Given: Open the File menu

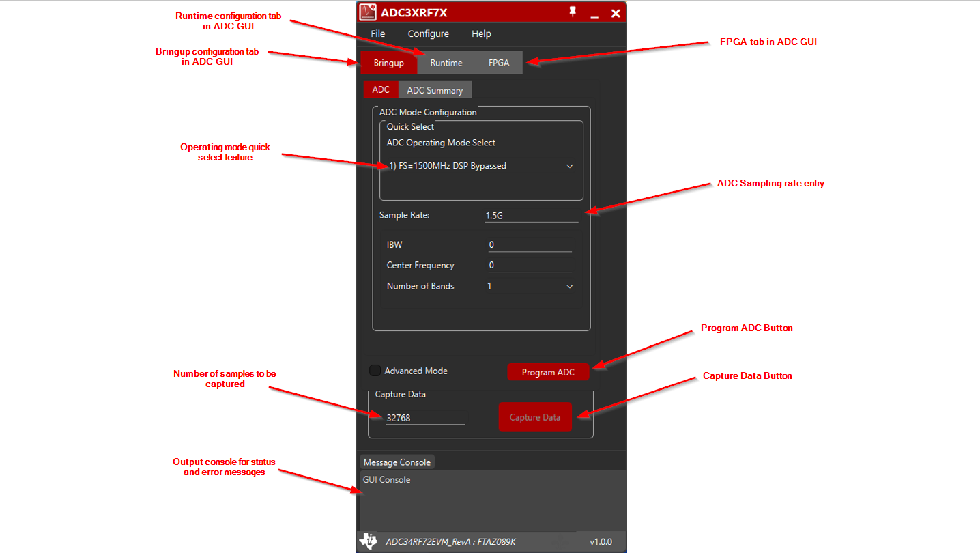Looking at the screenshot, I should 377,33.
